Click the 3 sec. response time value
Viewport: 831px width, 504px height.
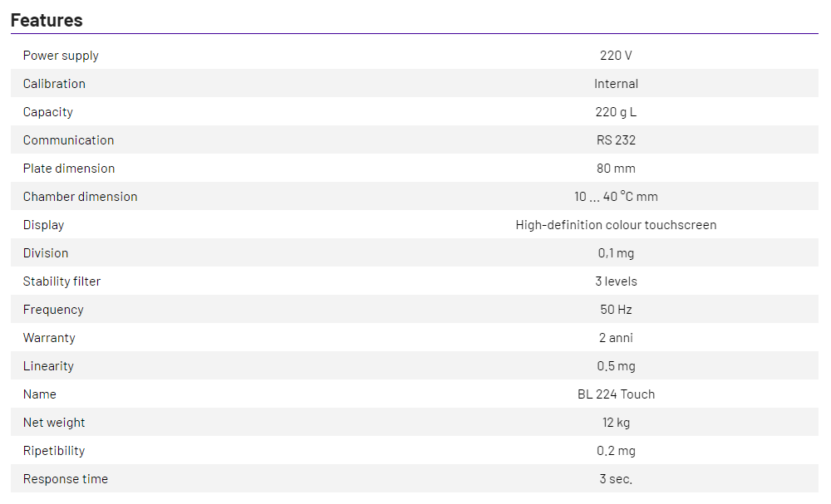[616, 479]
